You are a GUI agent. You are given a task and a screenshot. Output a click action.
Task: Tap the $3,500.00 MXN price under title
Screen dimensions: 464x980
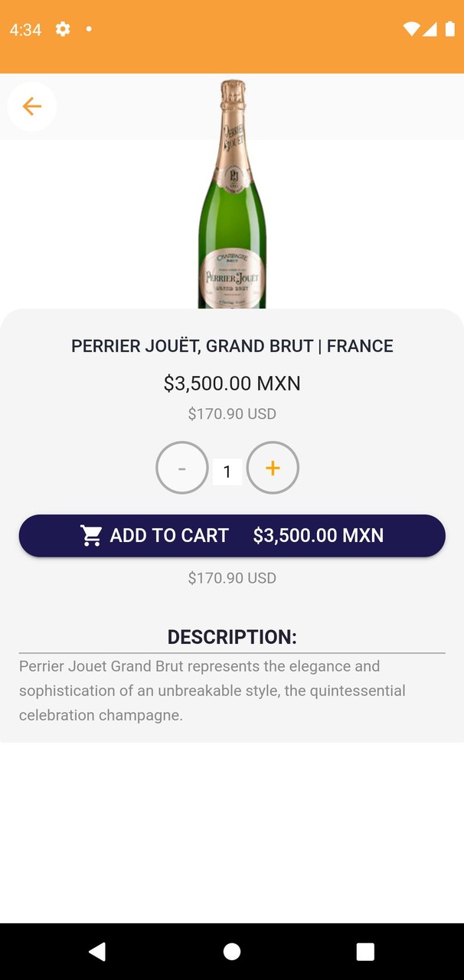click(x=232, y=384)
